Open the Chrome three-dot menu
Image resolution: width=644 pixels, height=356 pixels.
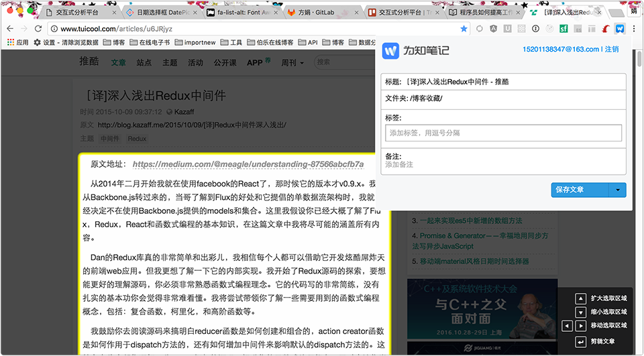[x=634, y=29]
